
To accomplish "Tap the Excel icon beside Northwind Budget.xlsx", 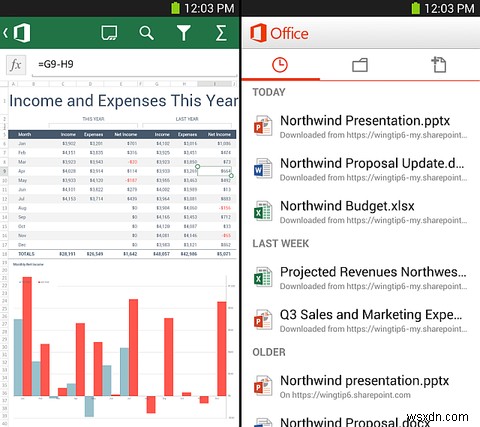I will (263, 211).
